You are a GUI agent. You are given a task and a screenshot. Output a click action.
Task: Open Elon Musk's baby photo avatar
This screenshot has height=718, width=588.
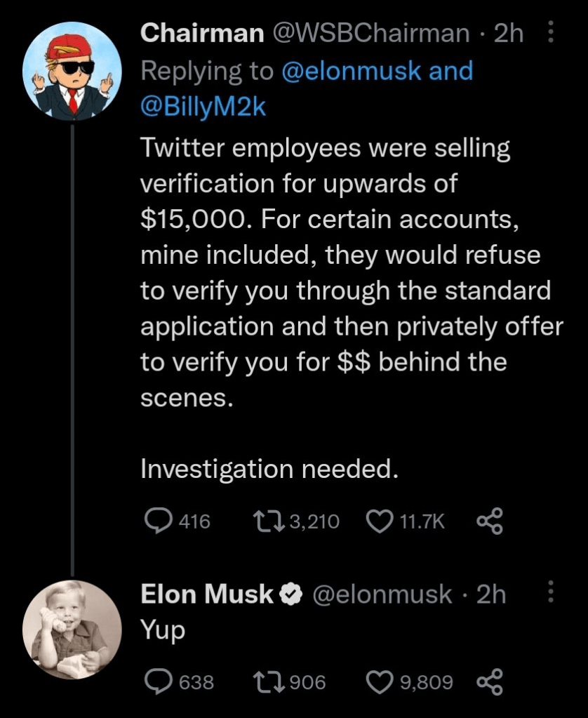[x=72, y=629]
